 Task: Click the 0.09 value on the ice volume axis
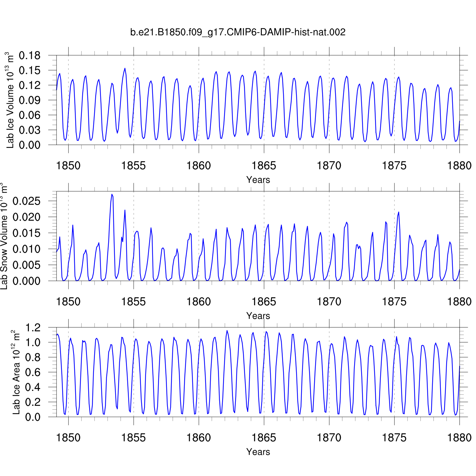coord(30,100)
